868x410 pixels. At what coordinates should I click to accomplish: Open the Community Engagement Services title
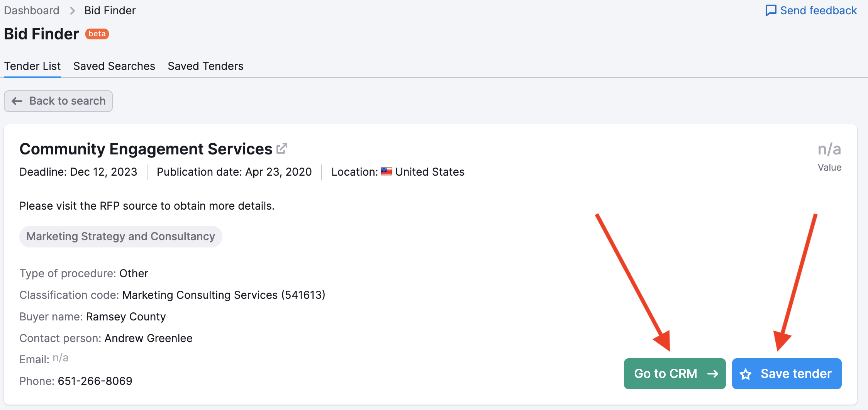tap(146, 149)
